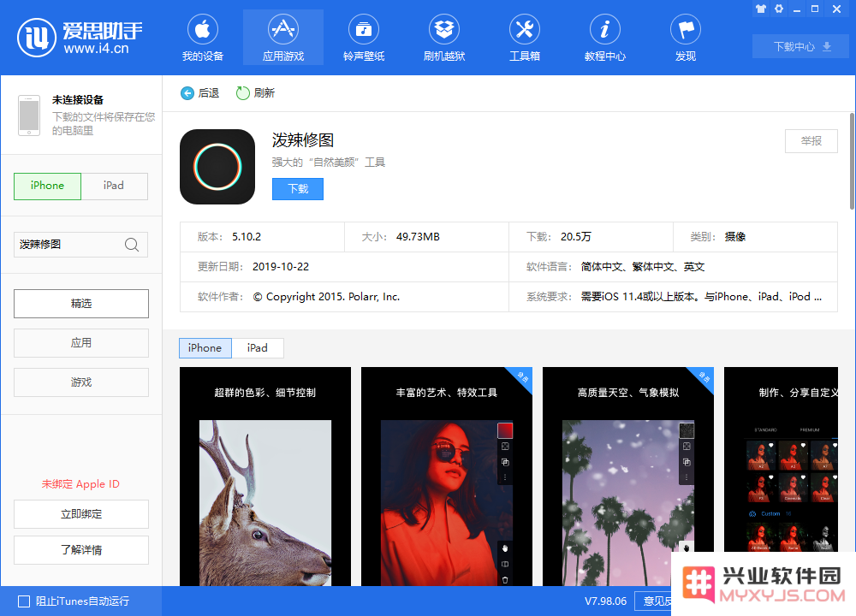
Task: Click 立即绑定 to bind Apple ID
Action: (x=81, y=514)
